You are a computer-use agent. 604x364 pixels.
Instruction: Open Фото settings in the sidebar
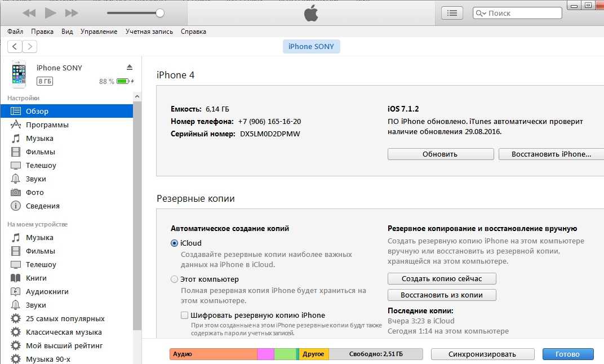click(x=34, y=193)
